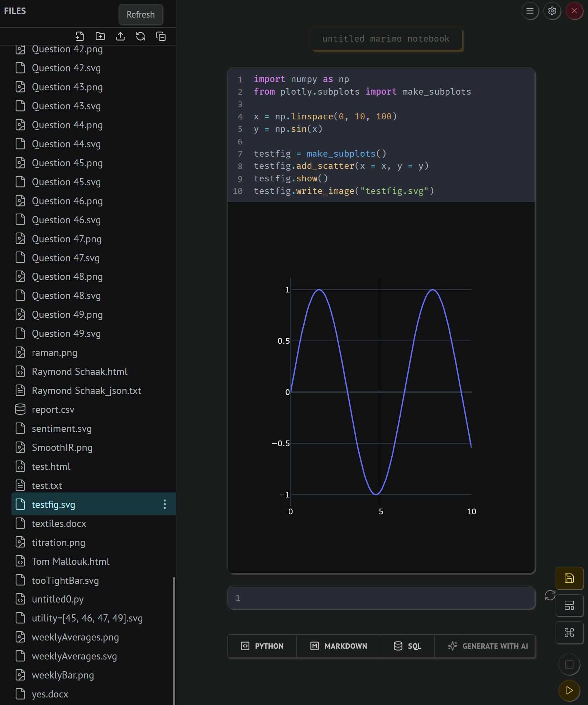Click Generate with AI option
This screenshot has width=588, height=705.
[x=488, y=646]
